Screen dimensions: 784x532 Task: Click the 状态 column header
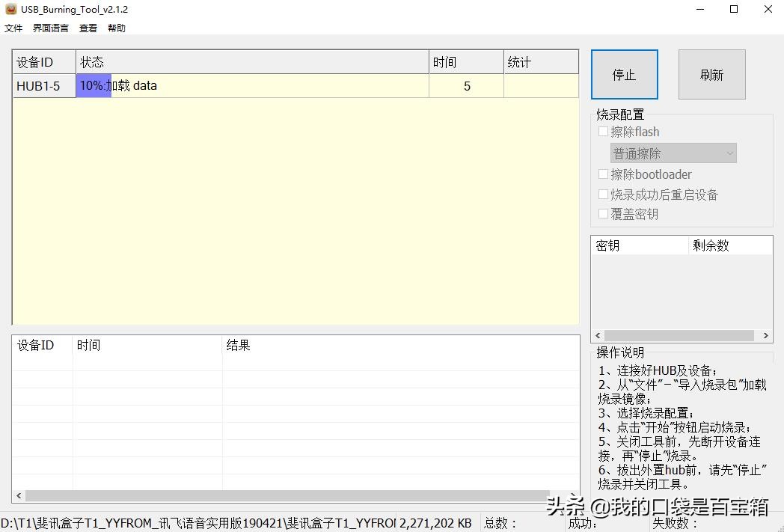(x=92, y=62)
